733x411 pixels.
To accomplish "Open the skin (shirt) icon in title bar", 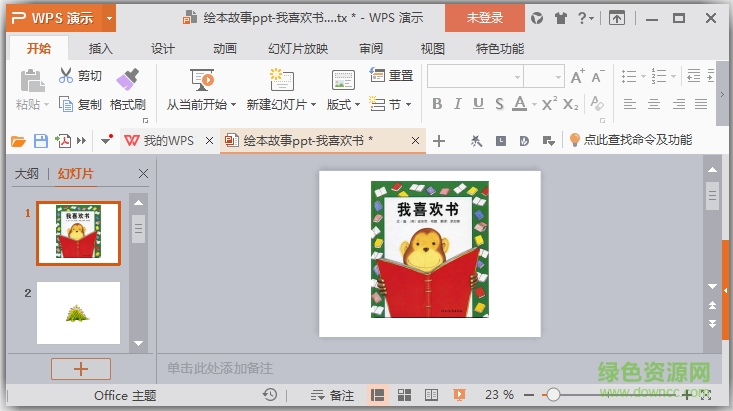I will pos(561,18).
